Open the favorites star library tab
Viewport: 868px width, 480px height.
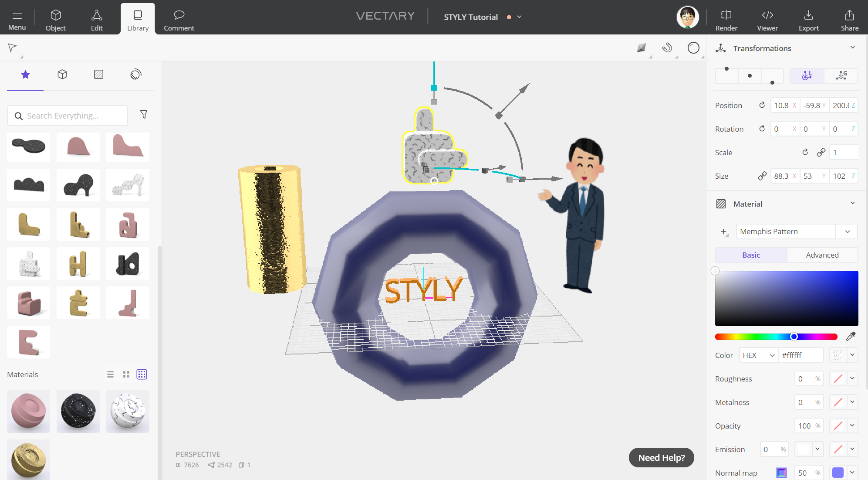25,75
